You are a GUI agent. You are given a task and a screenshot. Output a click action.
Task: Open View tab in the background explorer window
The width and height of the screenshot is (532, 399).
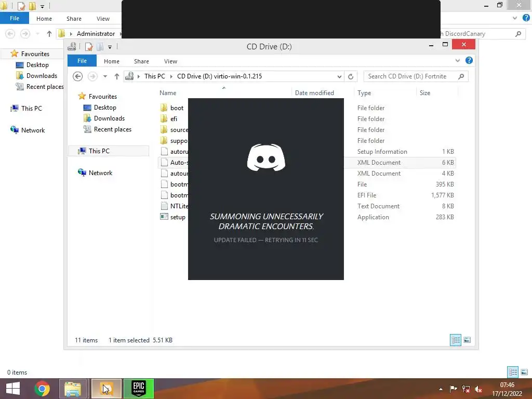103,19
